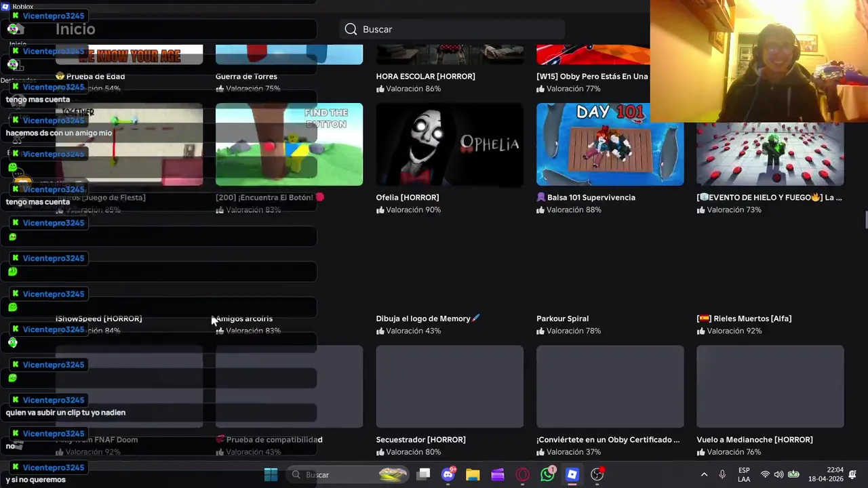Open the Ofelia [HORROR] thumbnail
868x488 pixels.
(x=450, y=144)
